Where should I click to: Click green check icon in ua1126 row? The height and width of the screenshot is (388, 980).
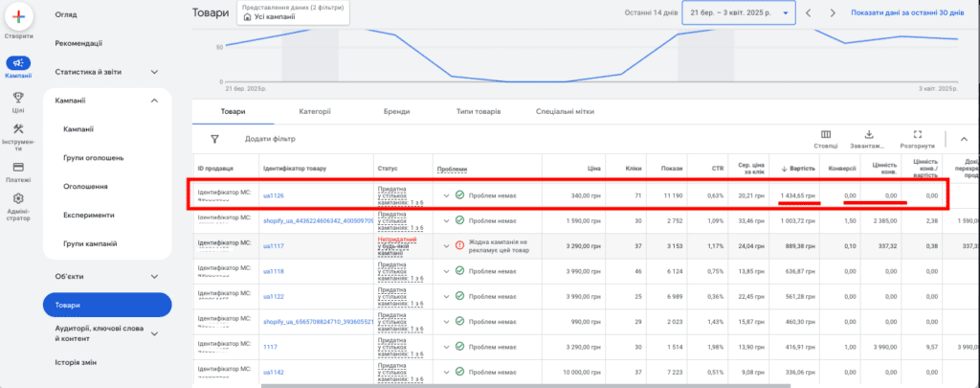tap(459, 195)
